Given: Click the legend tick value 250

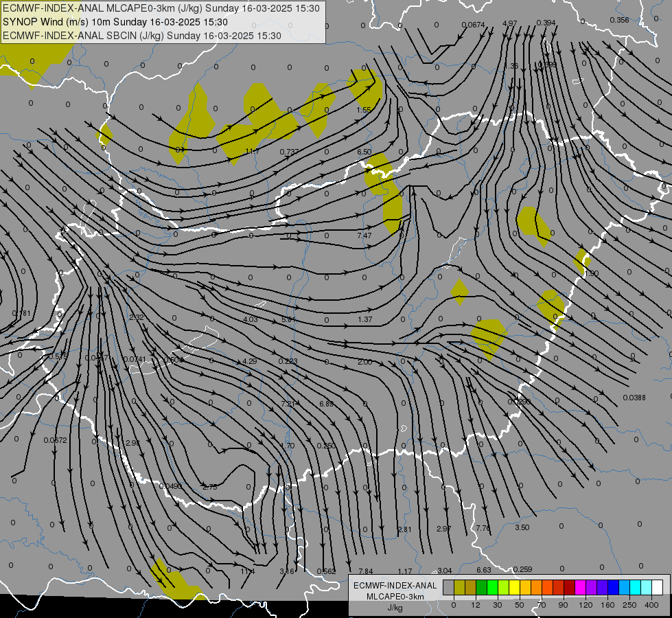Looking at the screenshot, I should click(629, 605).
